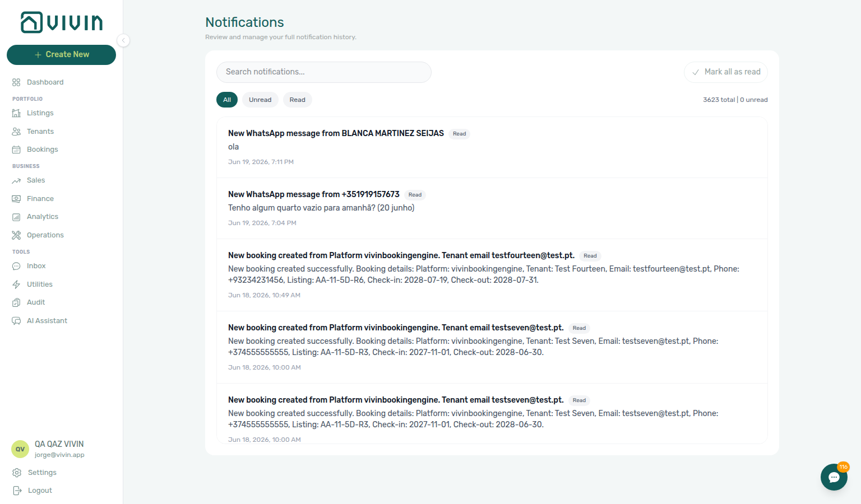Click the jorge@vivin.app email text

(59, 455)
